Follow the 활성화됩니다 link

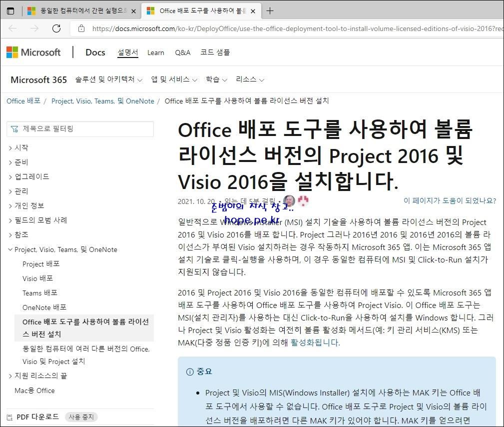pos(315,342)
